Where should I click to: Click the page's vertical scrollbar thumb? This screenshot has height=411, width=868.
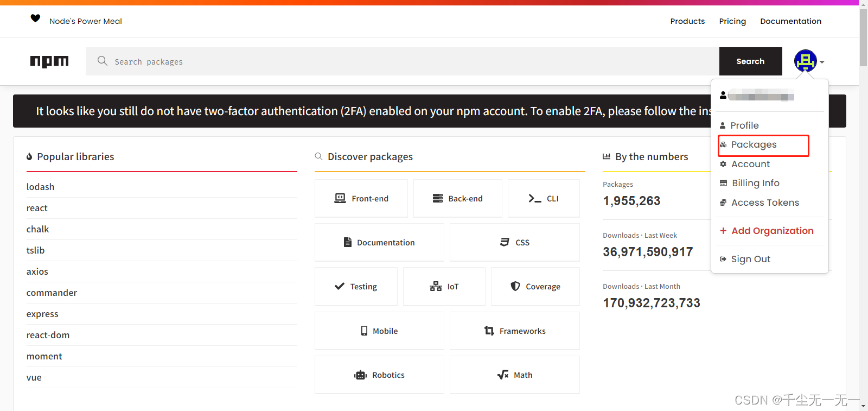tap(863, 37)
